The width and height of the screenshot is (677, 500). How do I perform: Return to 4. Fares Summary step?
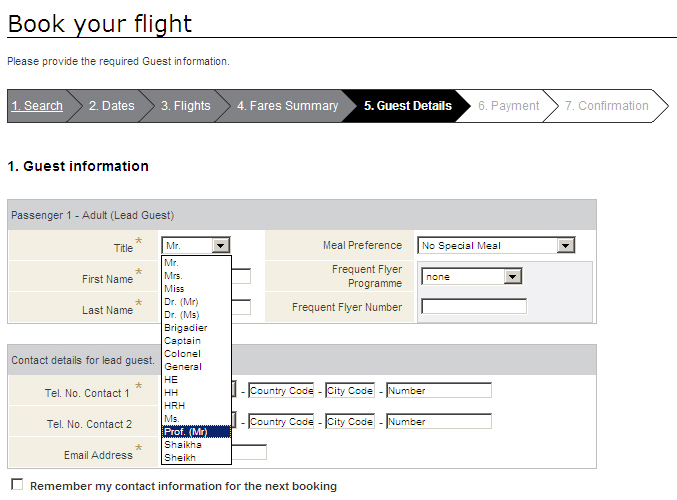[287, 106]
